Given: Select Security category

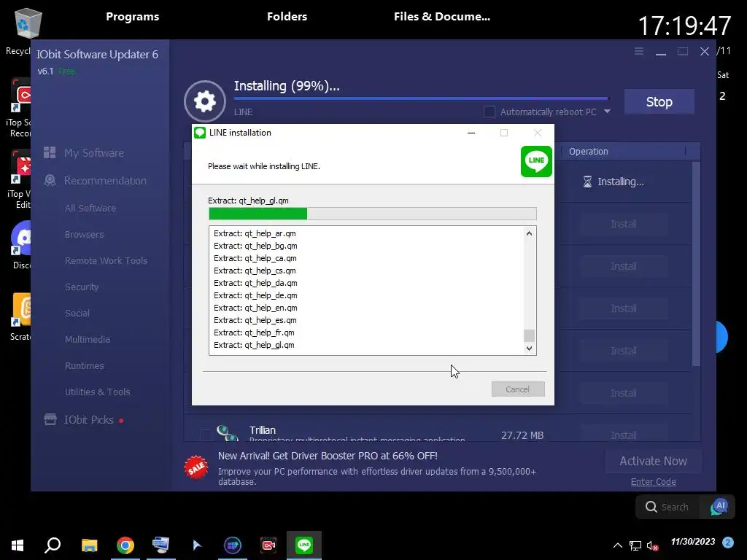Looking at the screenshot, I should 82,287.
